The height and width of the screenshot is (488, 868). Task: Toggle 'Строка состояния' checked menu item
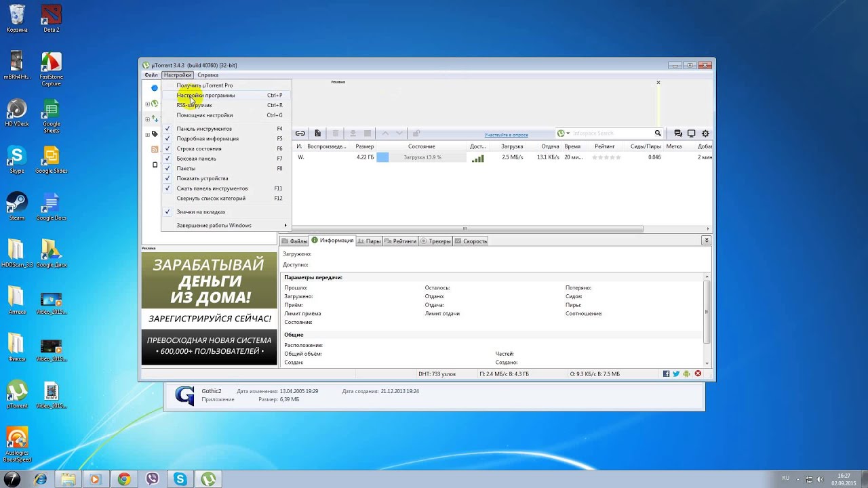pyautogui.click(x=226, y=148)
